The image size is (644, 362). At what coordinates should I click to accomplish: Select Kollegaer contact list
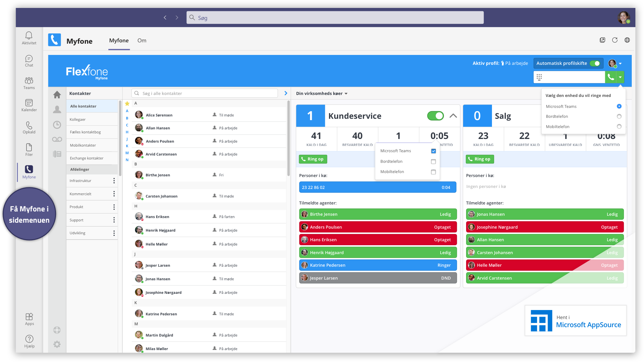[92, 119]
